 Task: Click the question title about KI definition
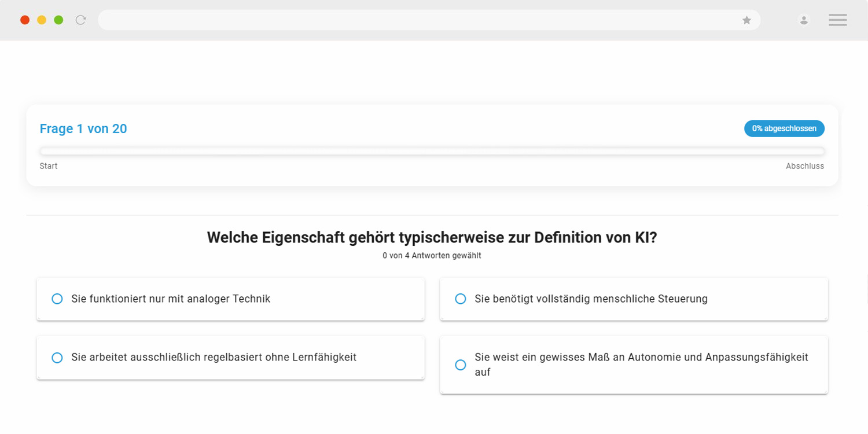[x=432, y=238]
